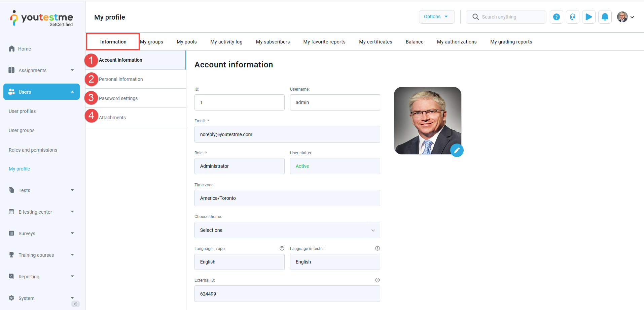Click the Username field
Image resolution: width=644 pixels, height=310 pixels.
point(335,102)
